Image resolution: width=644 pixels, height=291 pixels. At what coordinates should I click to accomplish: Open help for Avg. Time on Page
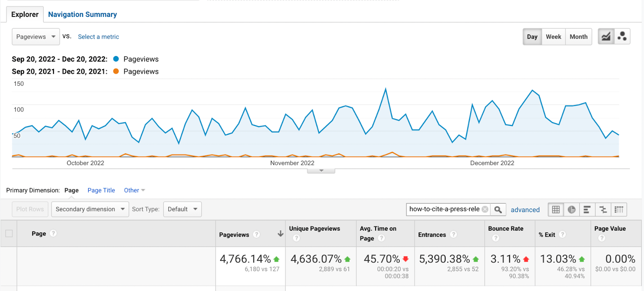click(x=381, y=238)
